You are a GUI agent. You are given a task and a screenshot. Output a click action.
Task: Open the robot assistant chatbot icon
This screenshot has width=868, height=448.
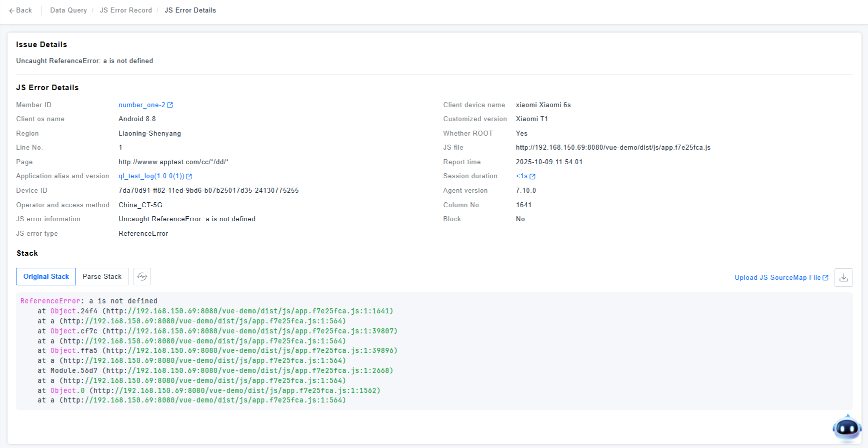point(846,428)
